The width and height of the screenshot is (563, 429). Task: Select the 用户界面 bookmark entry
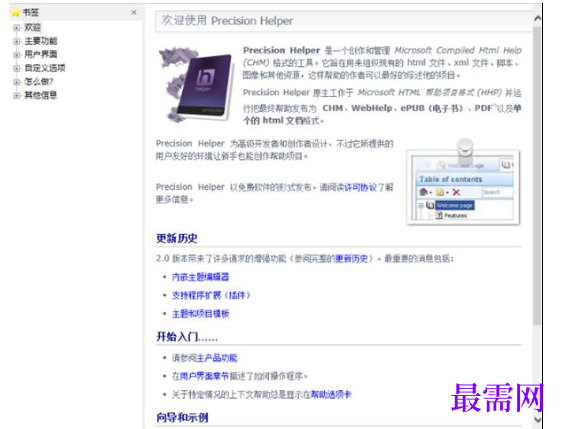(x=41, y=54)
